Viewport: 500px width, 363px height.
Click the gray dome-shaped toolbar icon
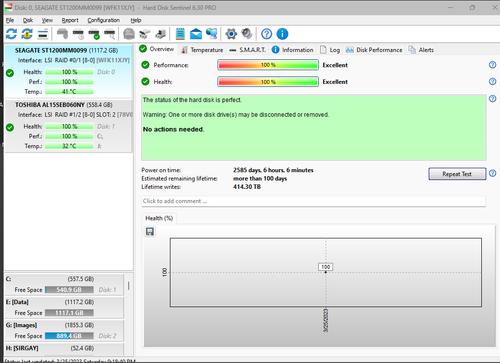point(129,34)
